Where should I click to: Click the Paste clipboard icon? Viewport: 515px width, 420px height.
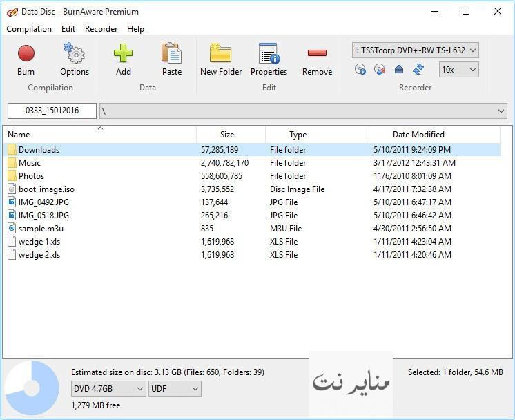(x=171, y=53)
